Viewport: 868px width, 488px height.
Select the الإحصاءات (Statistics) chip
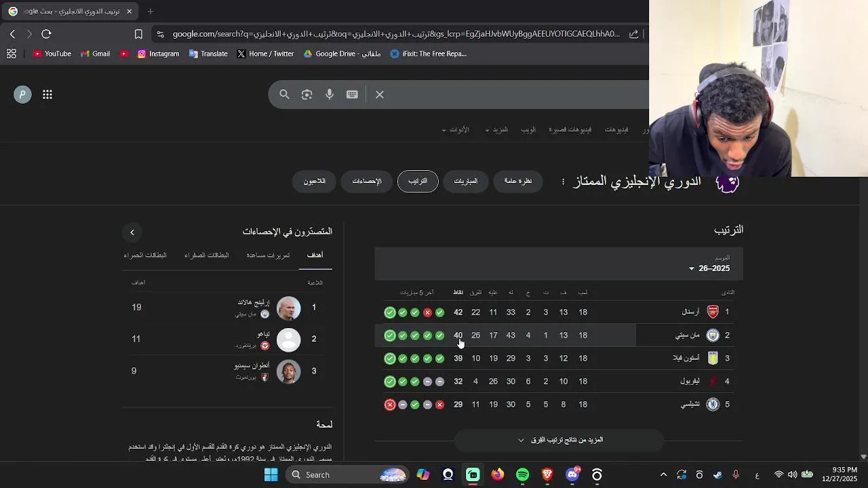click(367, 181)
